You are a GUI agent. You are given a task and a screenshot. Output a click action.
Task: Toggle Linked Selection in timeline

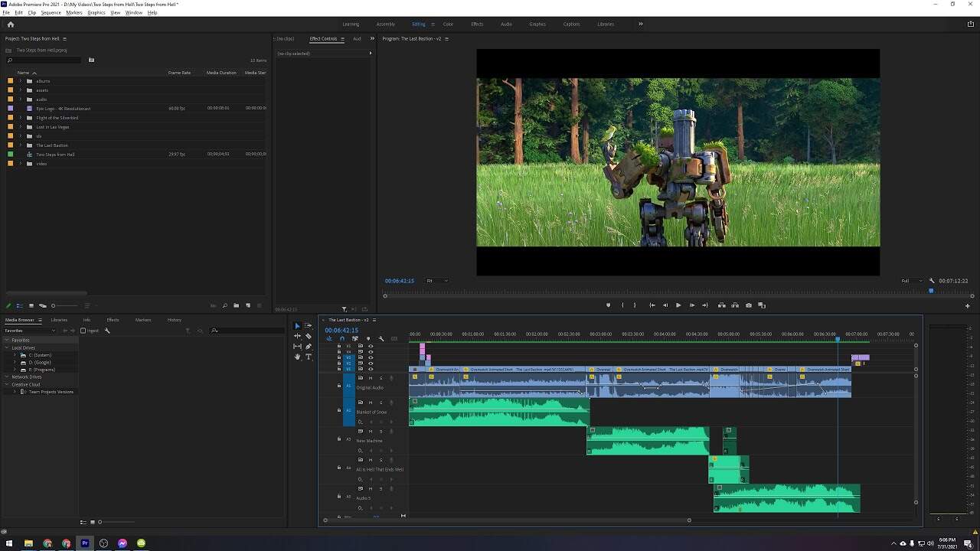coord(355,338)
